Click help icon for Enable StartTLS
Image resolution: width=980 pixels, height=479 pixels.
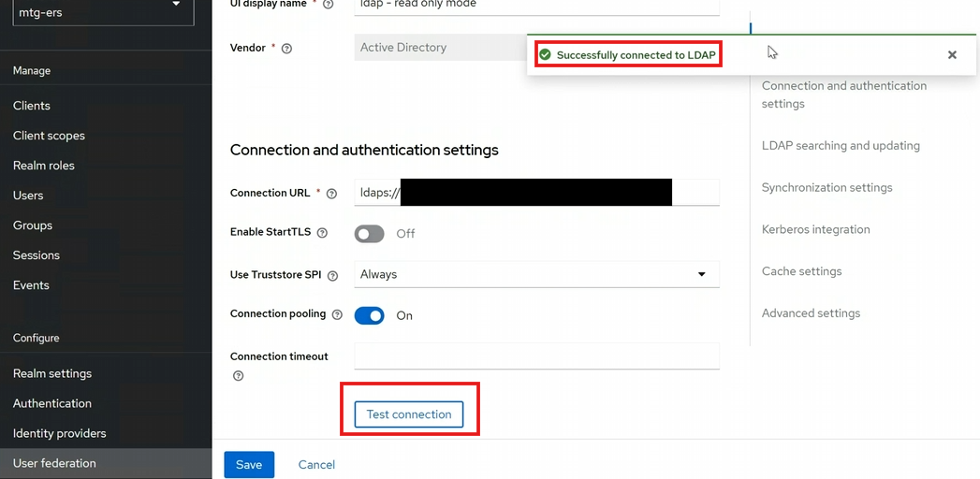click(x=322, y=233)
